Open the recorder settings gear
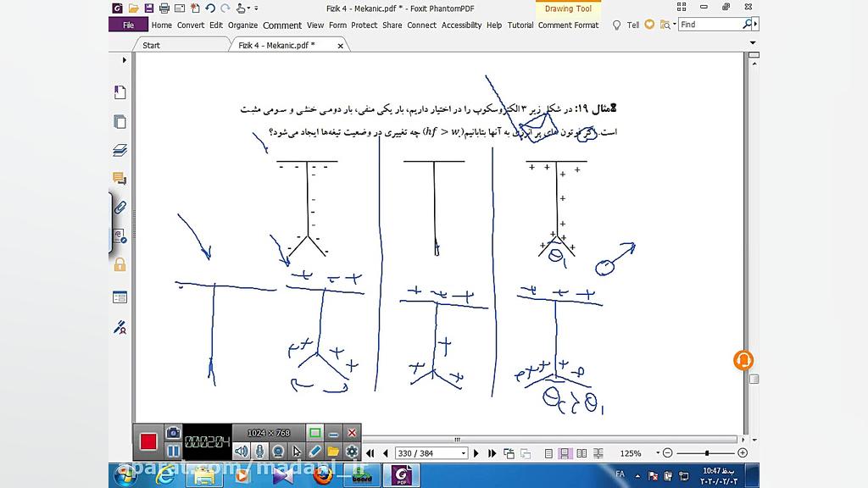This screenshot has width=868, height=488. tap(351, 452)
